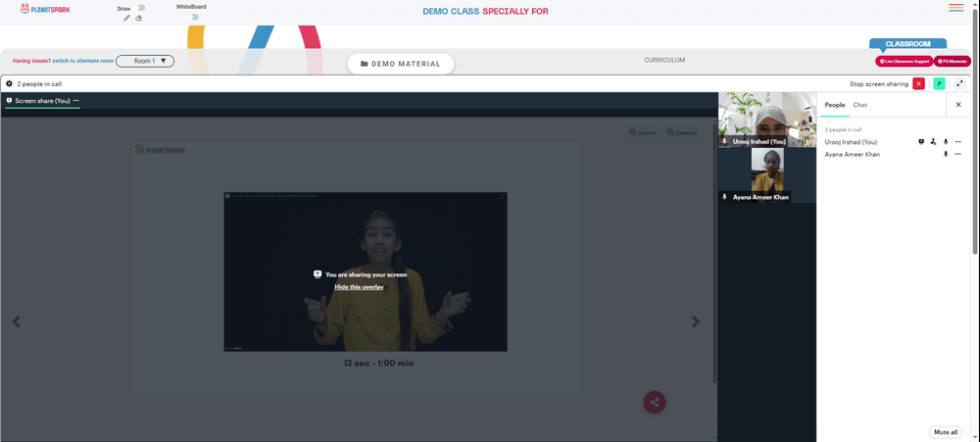
Task: Mute Ayana Ameer Khan's microphone in People list
Action: [946, 154]
